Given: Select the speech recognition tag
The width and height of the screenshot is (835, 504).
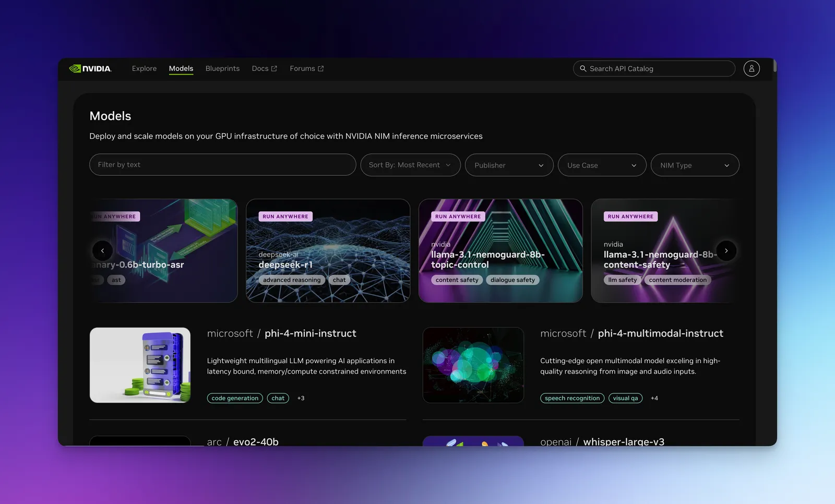Looking at the screenshot, I should click(x=572, y=398).
